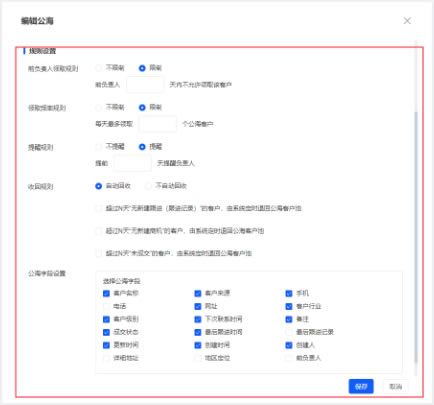Click the blue 保存 button

point(361,386)
